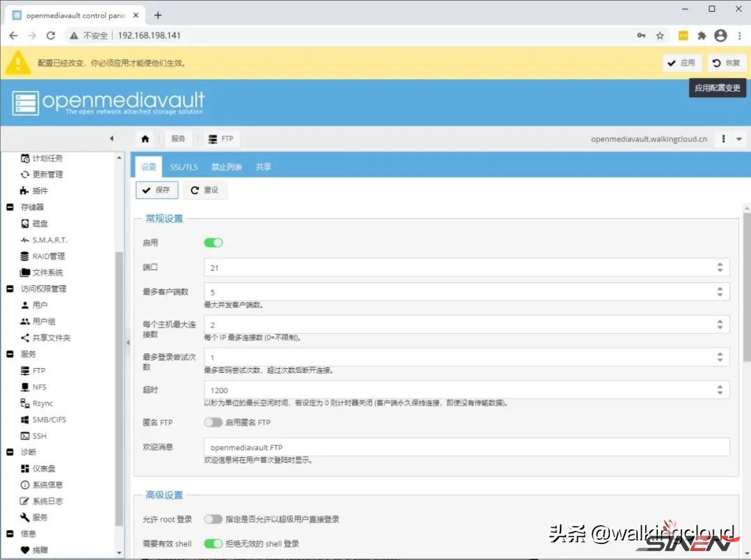Toggle 需要有效 shell switch
Image resolution: width=751 pixels, height=560 pixels.
point(213,543)
